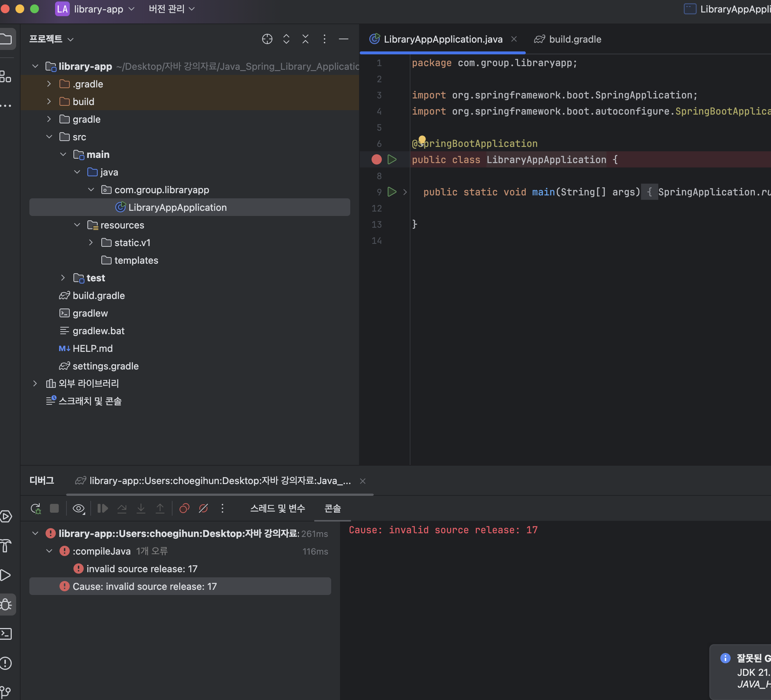Screen dimensions: 771x700
Task: Open 버전 관리 menu
Action: [172, 9]
